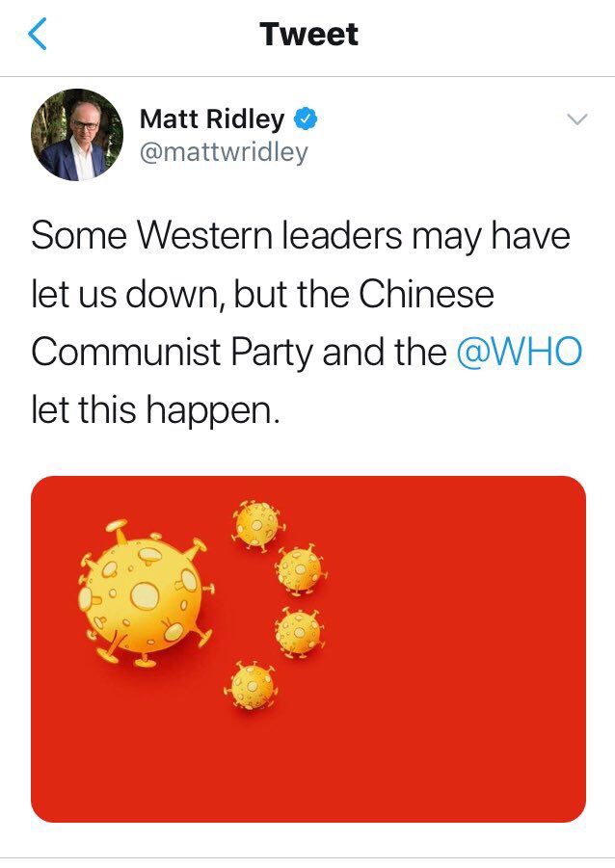Open the attached red flag image
Screen dimensions: 615x868
[308, 648]
